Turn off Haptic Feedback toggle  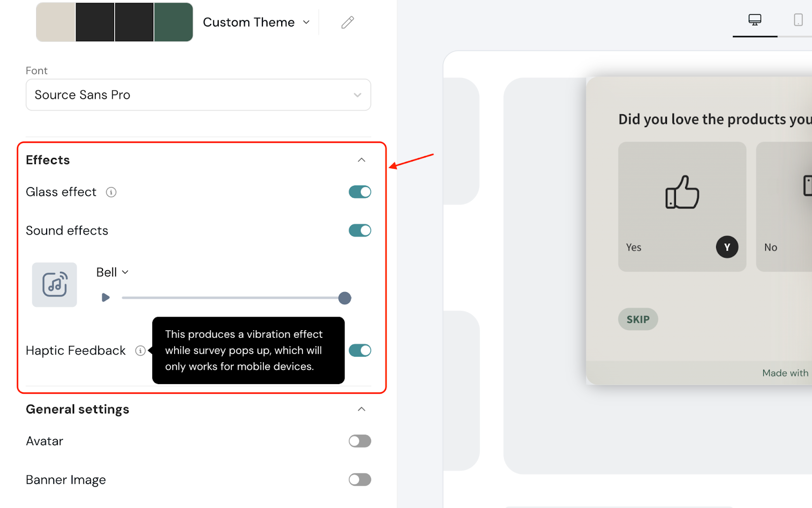point(360,351)
